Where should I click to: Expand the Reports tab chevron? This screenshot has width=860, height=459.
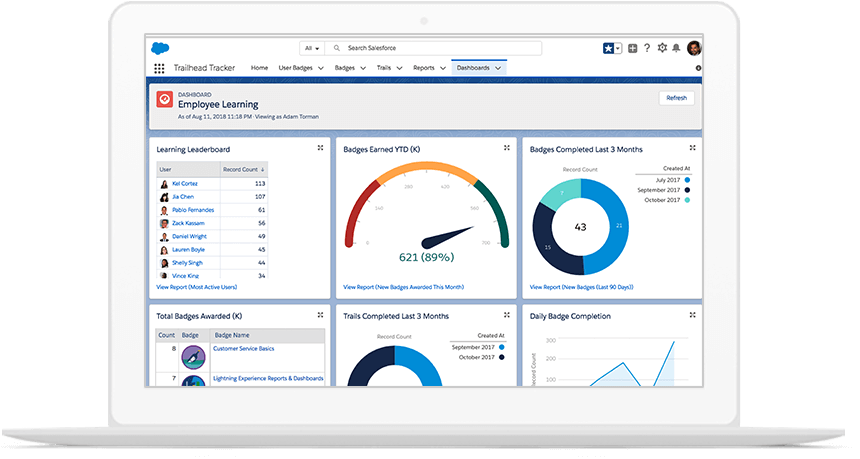443,69
